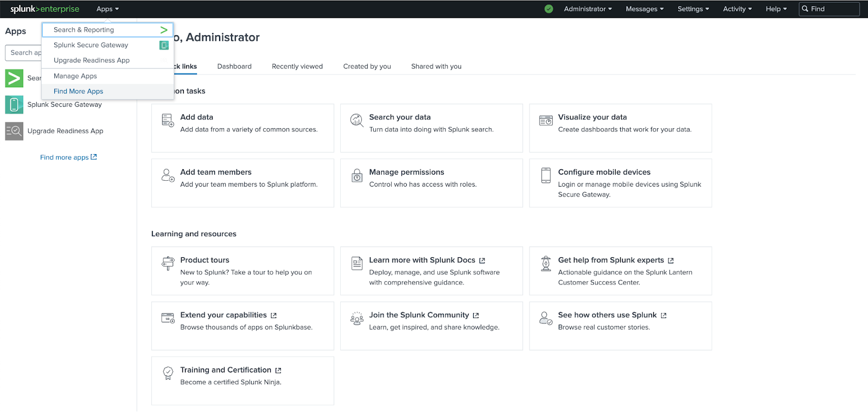Expand the Activity dropdown menu

pyautogui.click(x=737, y=9)
